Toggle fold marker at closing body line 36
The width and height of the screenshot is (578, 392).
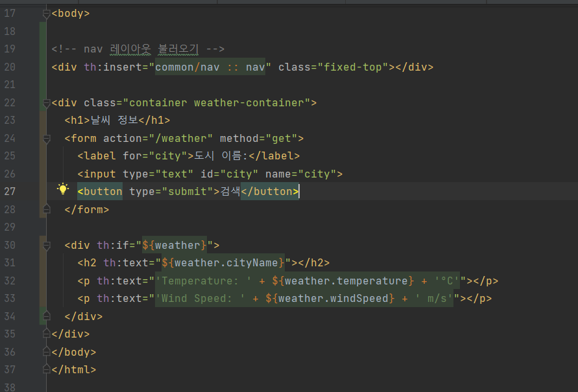(x=46, y=352)
